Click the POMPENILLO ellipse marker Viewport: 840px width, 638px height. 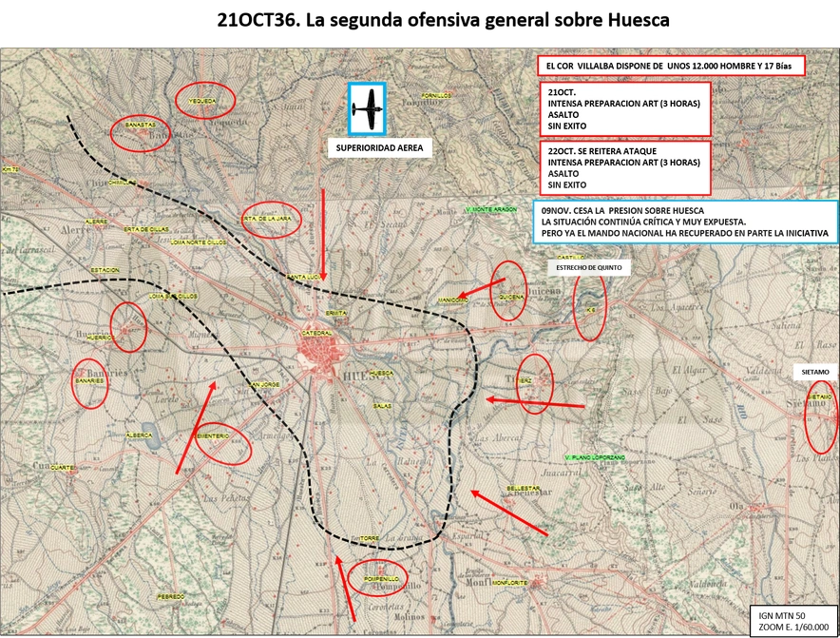point(377,578)
